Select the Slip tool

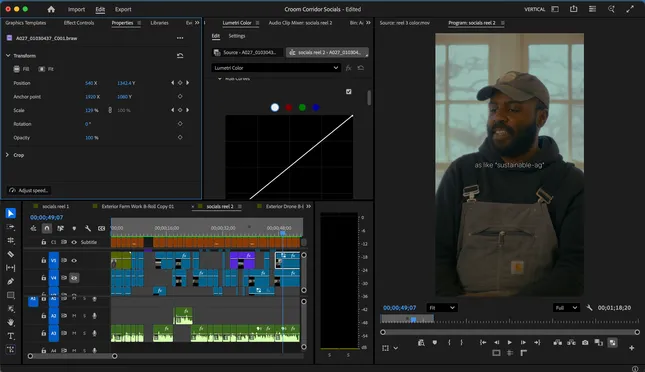(x=11, y=268)
